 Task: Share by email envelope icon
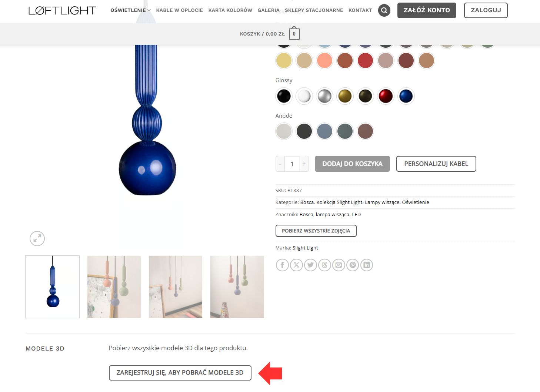(339, 265)
